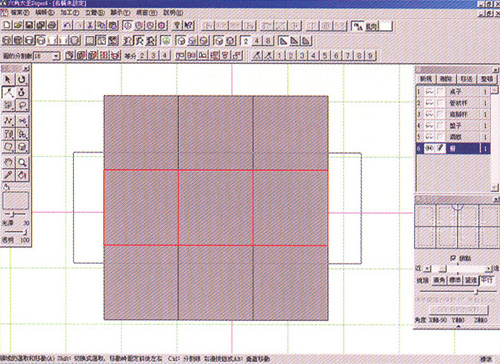This screenshot has width=500, height=364.
Task: Select the hand pan tool
Action: tap(8, 162)
